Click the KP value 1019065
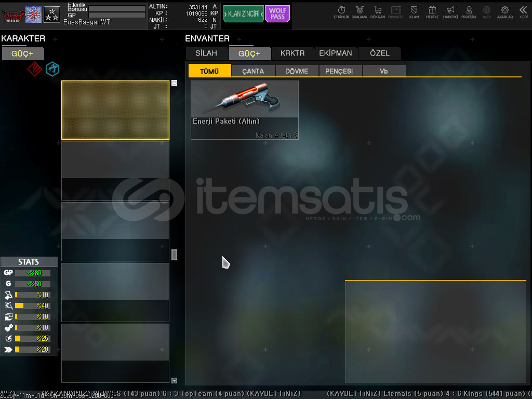 (196, 14)
